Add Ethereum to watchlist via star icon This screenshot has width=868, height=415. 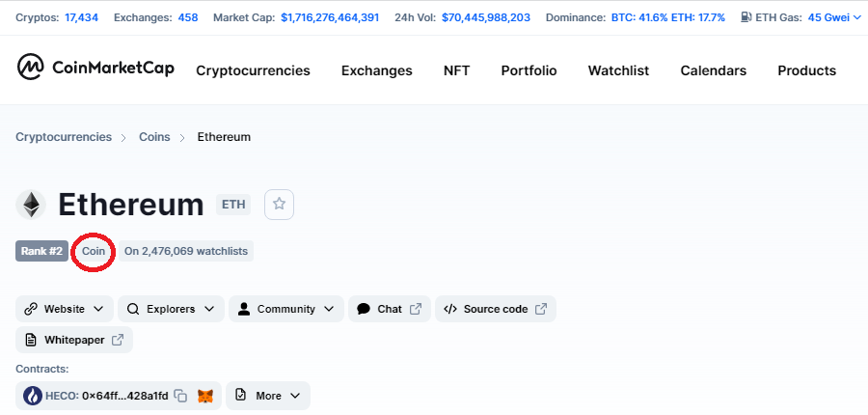(279, 205)
